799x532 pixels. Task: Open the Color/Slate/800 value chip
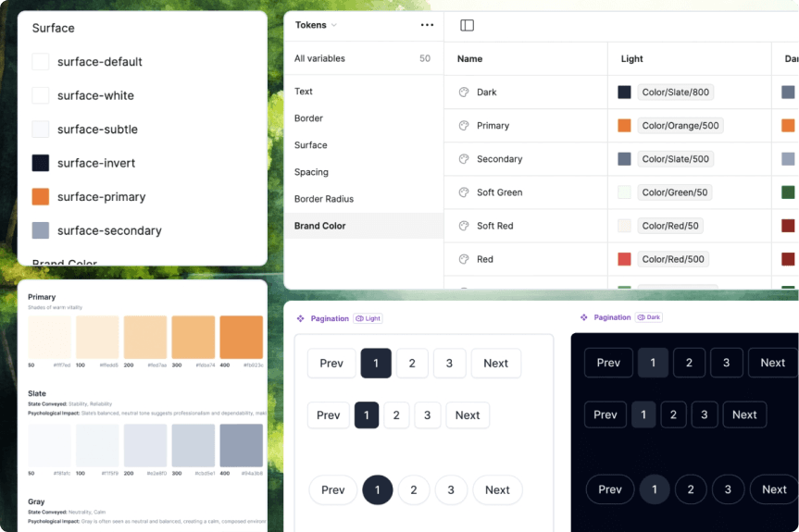675,93
